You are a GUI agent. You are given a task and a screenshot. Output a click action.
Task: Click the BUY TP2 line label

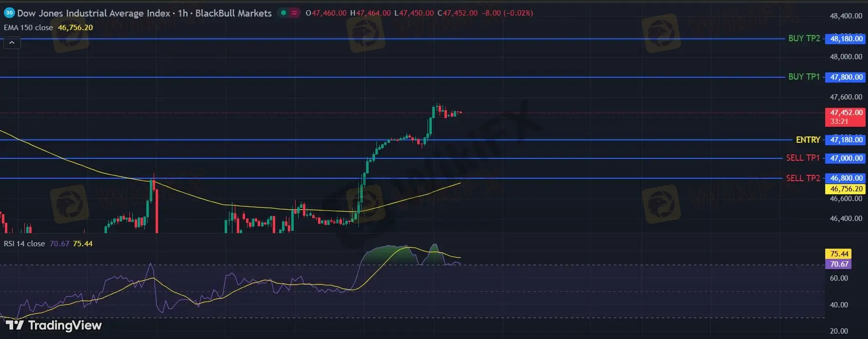(804, 38)
